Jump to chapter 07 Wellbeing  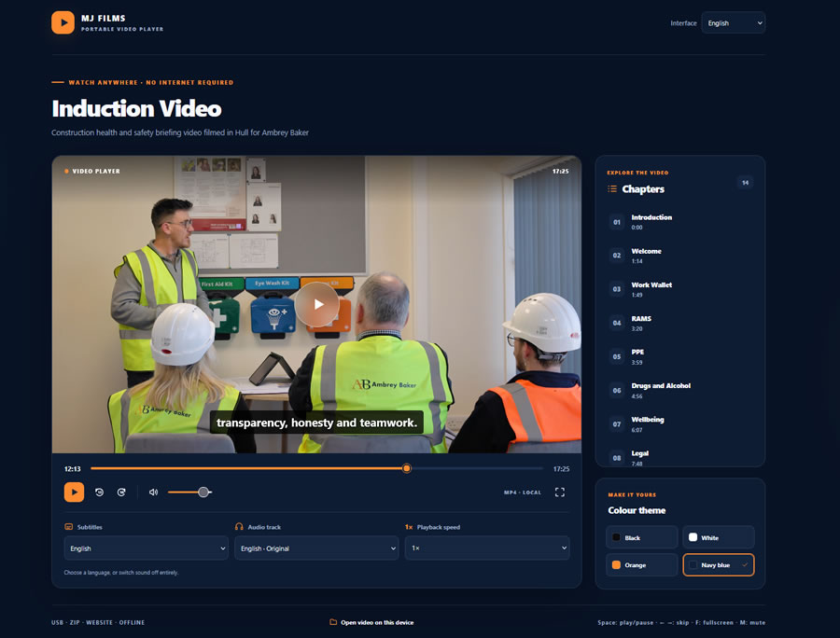[680, 423]
